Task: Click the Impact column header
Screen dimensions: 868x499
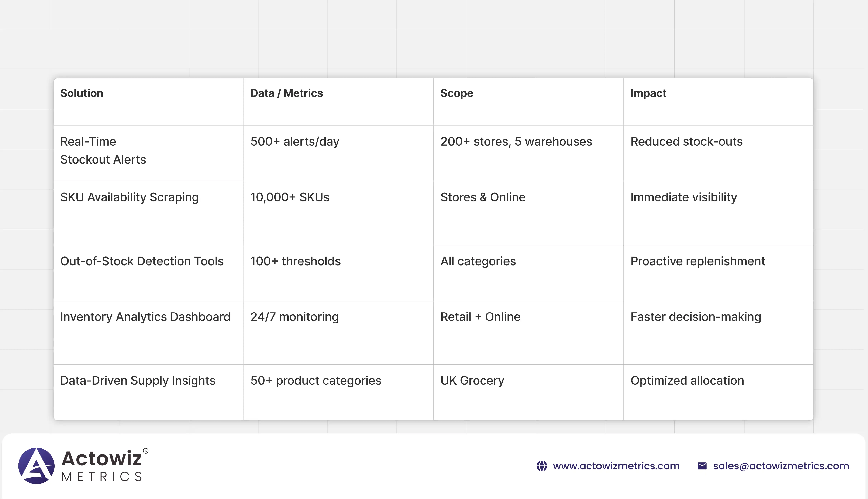Action: click(x=648, y=93)
